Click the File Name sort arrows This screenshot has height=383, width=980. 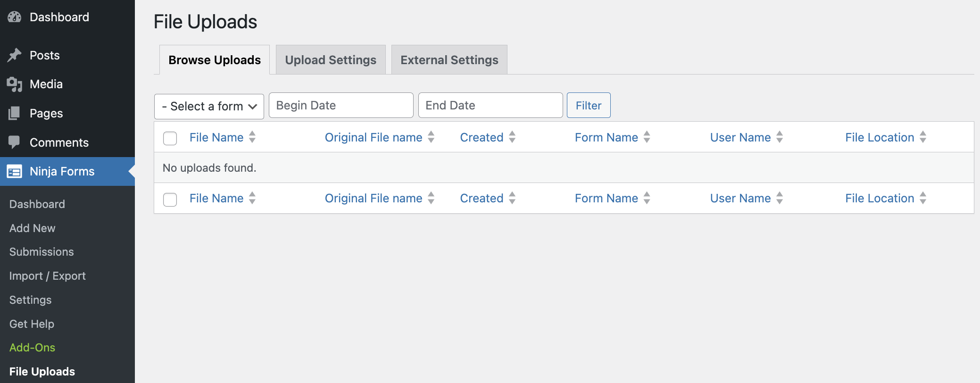(x=253, y=137)
